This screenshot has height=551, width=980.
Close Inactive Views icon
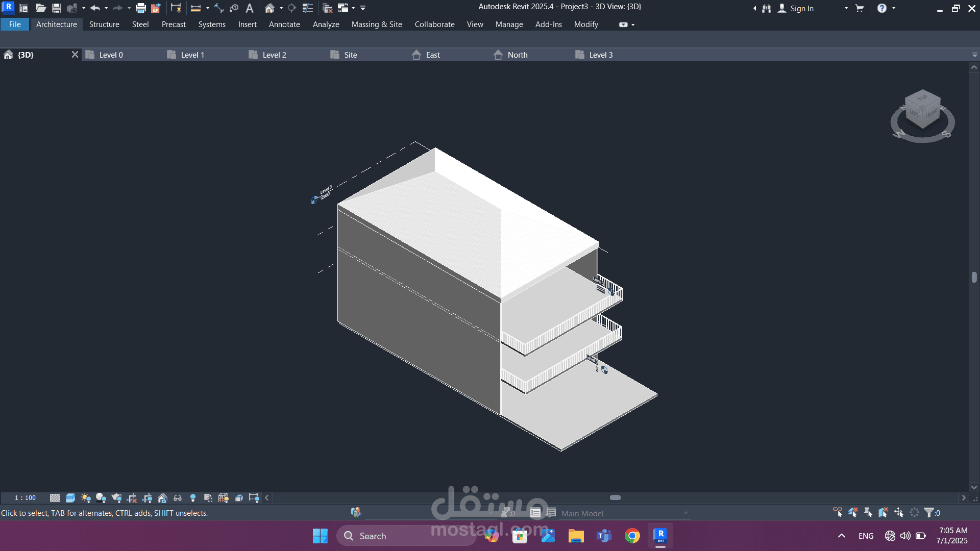click(328, 8)
